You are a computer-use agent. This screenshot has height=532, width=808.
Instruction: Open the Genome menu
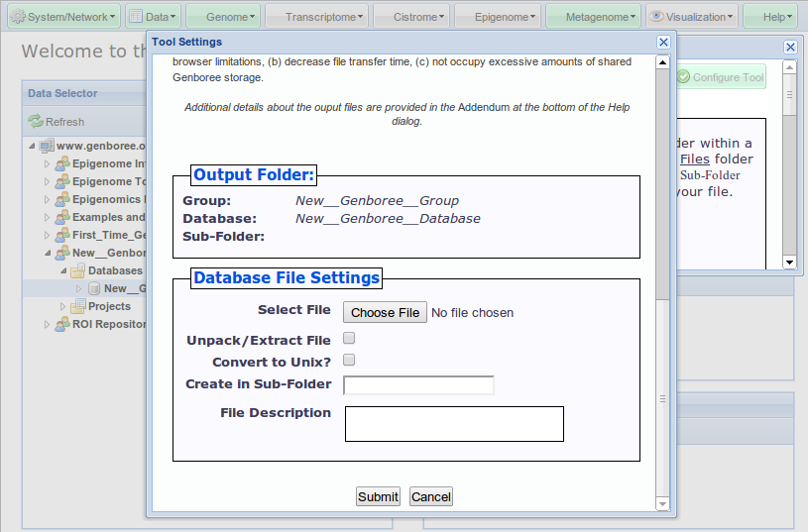click(223, 17)
